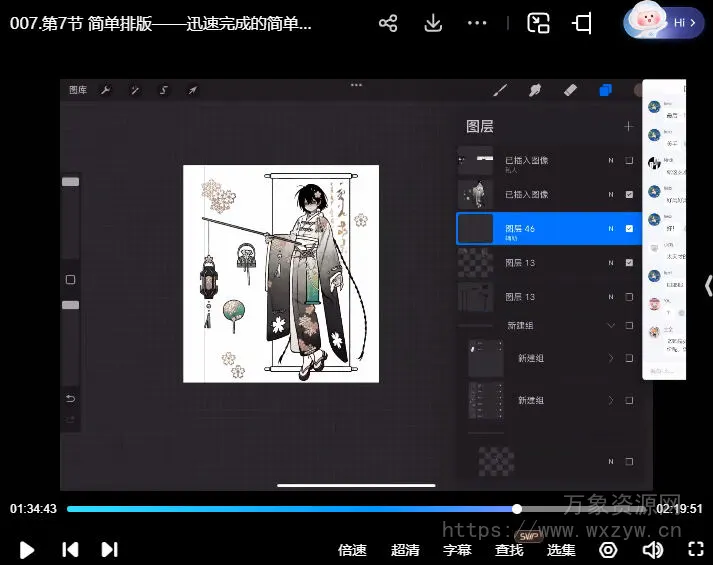Open the 图库 gallery in Procreate
Viewport: 713px width, 565px height.
click(x=78, y=90)
